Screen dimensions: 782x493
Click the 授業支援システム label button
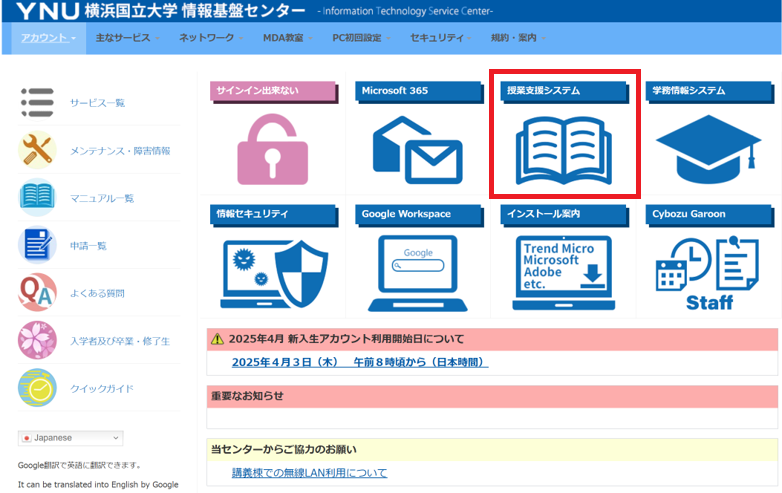(x=564, y=91)
